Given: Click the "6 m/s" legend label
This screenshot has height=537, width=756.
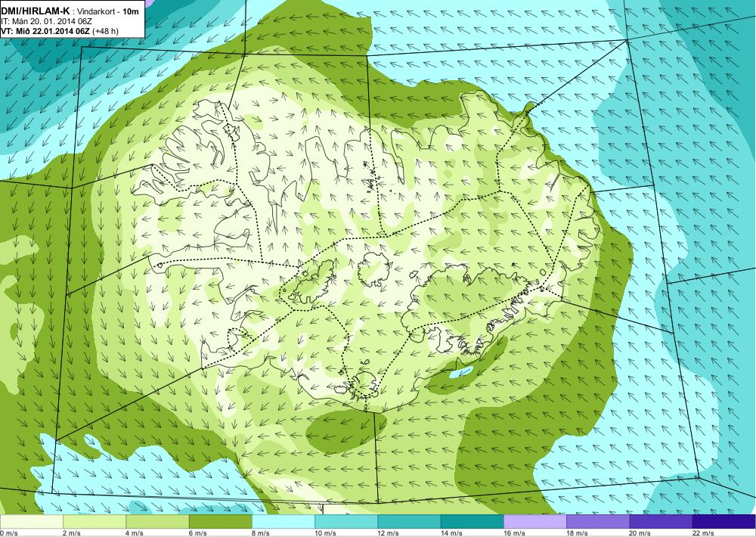Looking at the screenshot, I should tap(197, 533).
